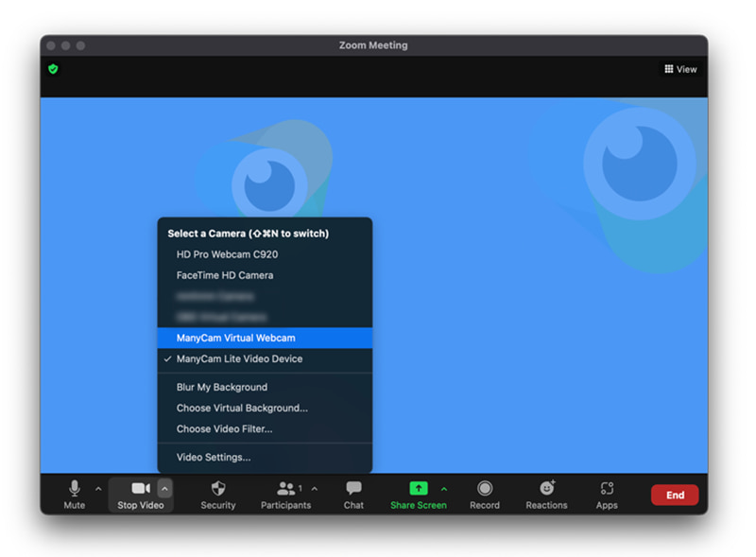Select FaceTime HD Camera
This screenshot has width=756, height=557.
pyautogui.click(x=265, y=275)
